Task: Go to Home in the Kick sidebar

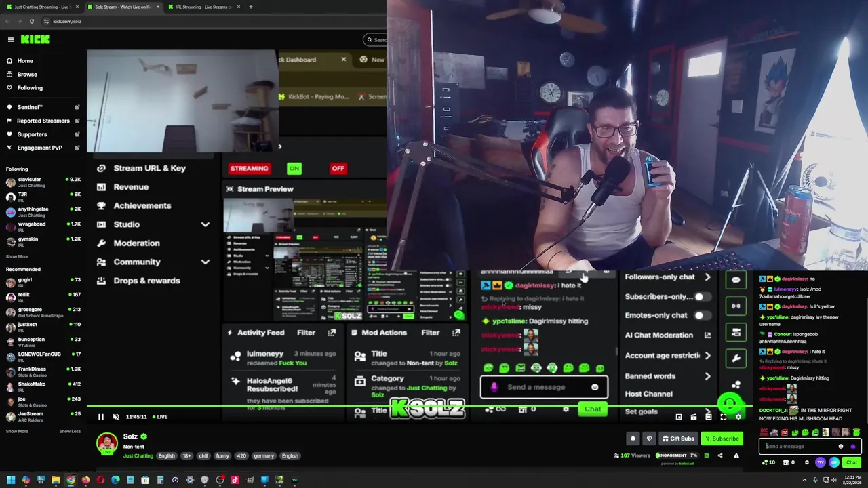Action: [x=25, y=61]
